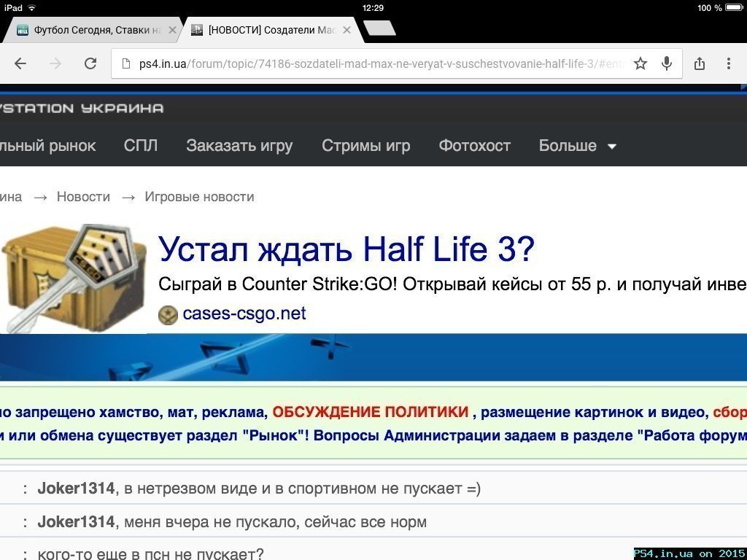The width and height of the screenshot is (747, 560).
Task: Open a new browser tab
Action: 379,28
